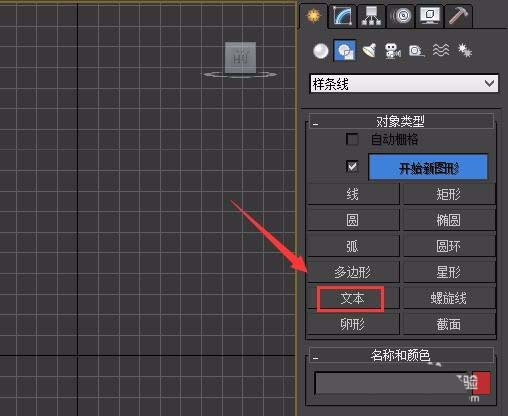The height and width of the screenshot is (416, 508).
Task: Select the Cameras category icon
Action: pos(393,51)
